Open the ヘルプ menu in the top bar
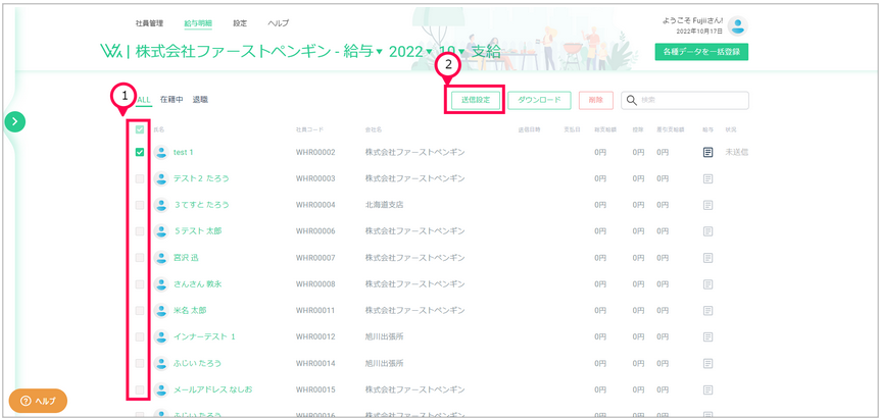The height and width of the screenshot is (419, 880). click(278, 24)
